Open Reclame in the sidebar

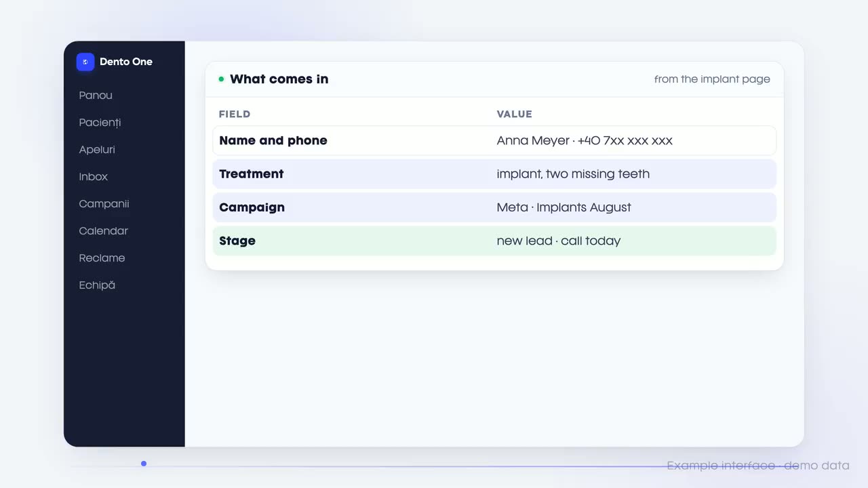[102, 258]
